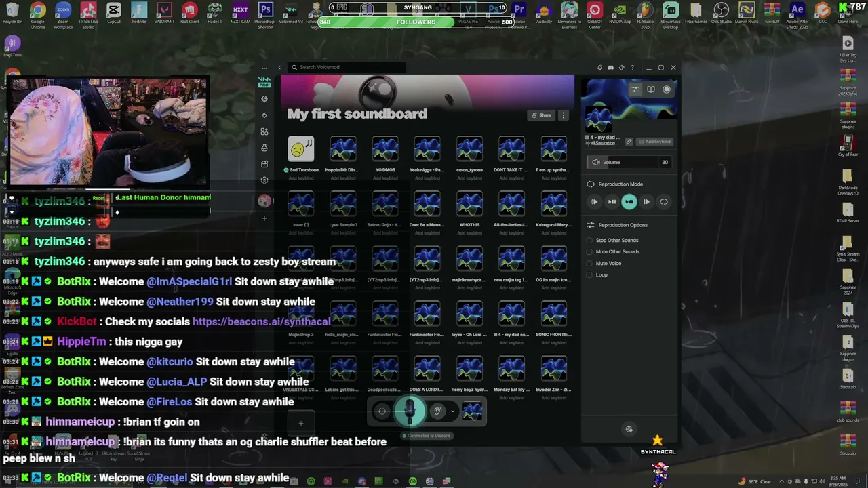
Task: Toggle the microphone mute button
Action: (410, 411)
